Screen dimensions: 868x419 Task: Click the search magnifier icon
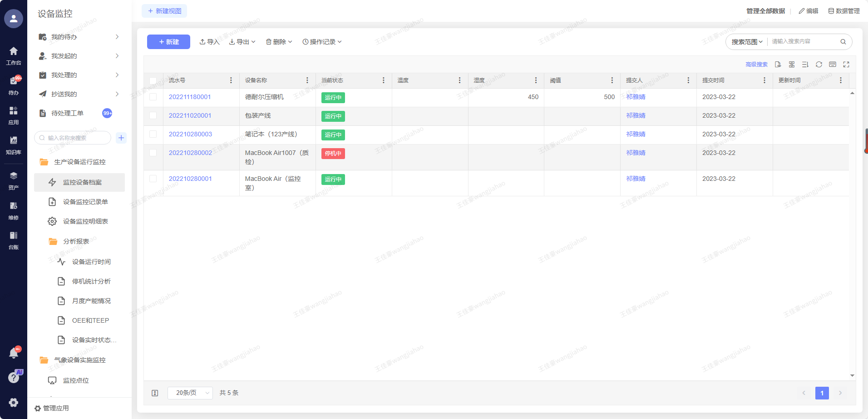pos(843,42)
